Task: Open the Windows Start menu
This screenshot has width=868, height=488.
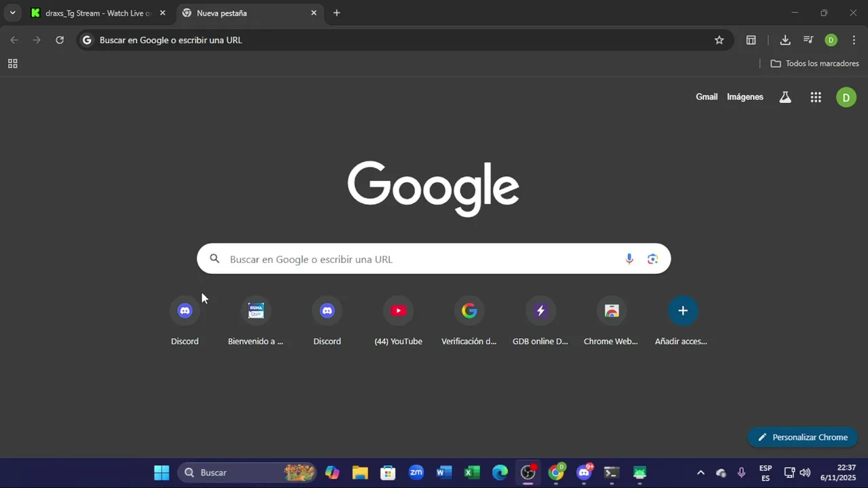Action: 161,472
